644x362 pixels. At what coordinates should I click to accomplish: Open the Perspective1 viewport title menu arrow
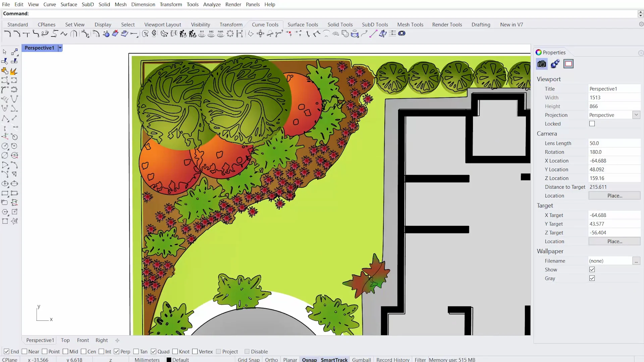[x=60, y=48]
